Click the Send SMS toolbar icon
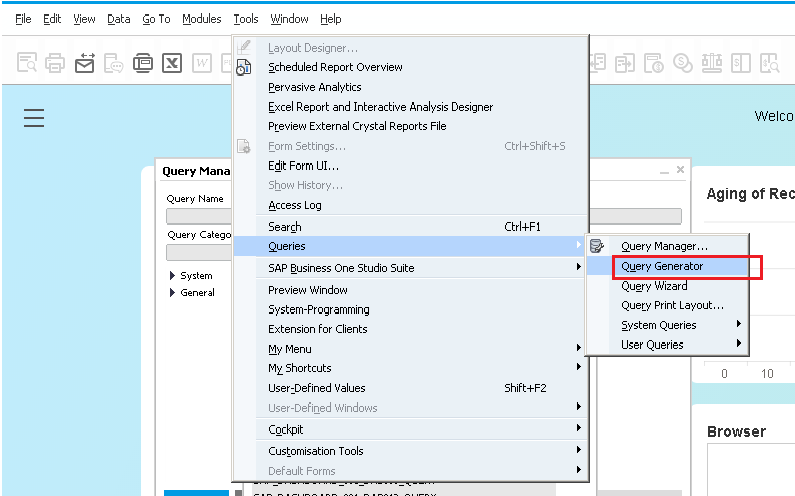Image resolution: width=795 pixels, height=496 pixels. click(x=114, y=63)
